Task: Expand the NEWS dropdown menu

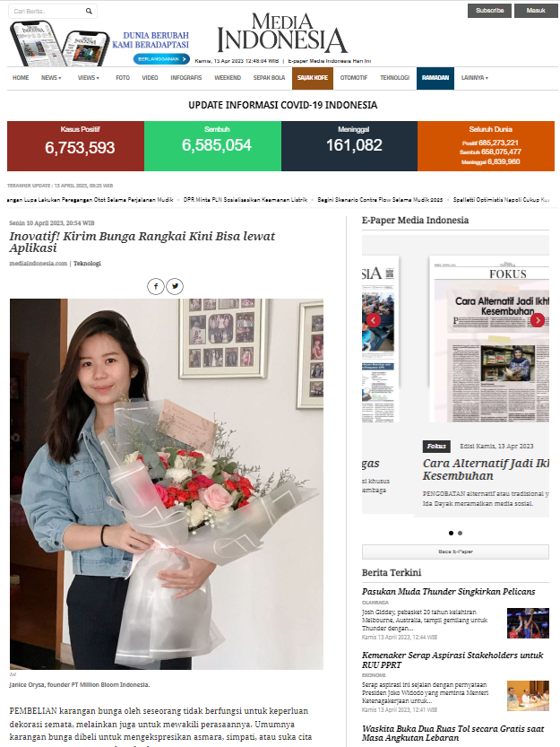Action: (51, 78)
